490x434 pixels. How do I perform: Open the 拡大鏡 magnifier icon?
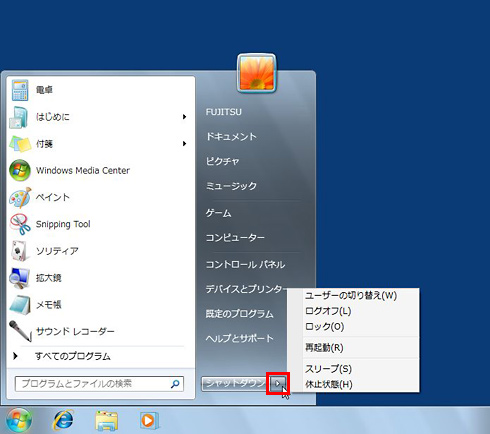tap(19, 278)
